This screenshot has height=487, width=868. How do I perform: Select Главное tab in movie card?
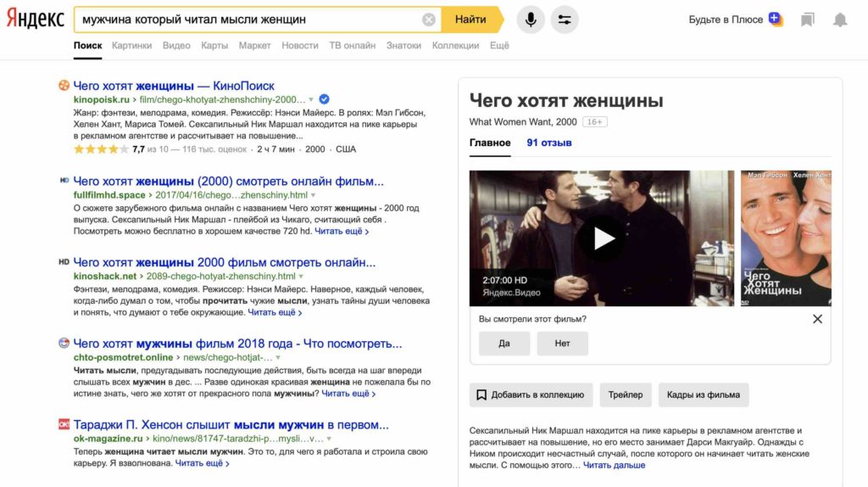tap(490, 143)
